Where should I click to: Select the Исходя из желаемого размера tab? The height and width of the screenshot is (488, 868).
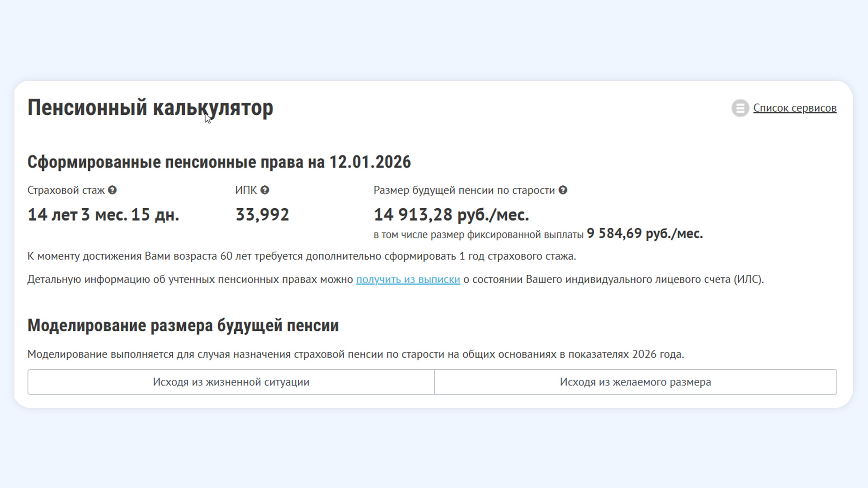click(x=635, y=382)
